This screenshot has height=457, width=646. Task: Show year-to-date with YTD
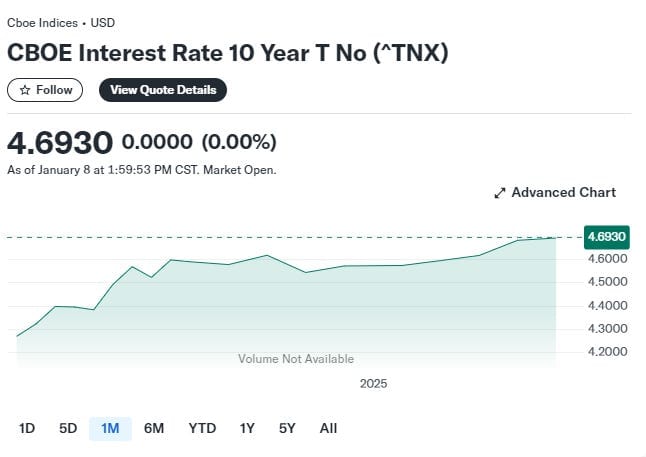(x=202, y=429)
